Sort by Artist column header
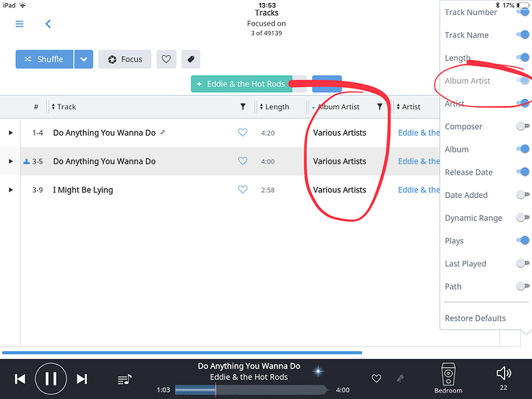 tap(409, 107)
